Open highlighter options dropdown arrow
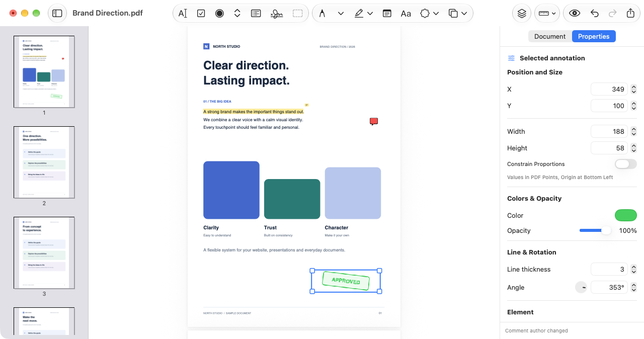Viewport: 644px width, 339px height. (x=370, y=14)
